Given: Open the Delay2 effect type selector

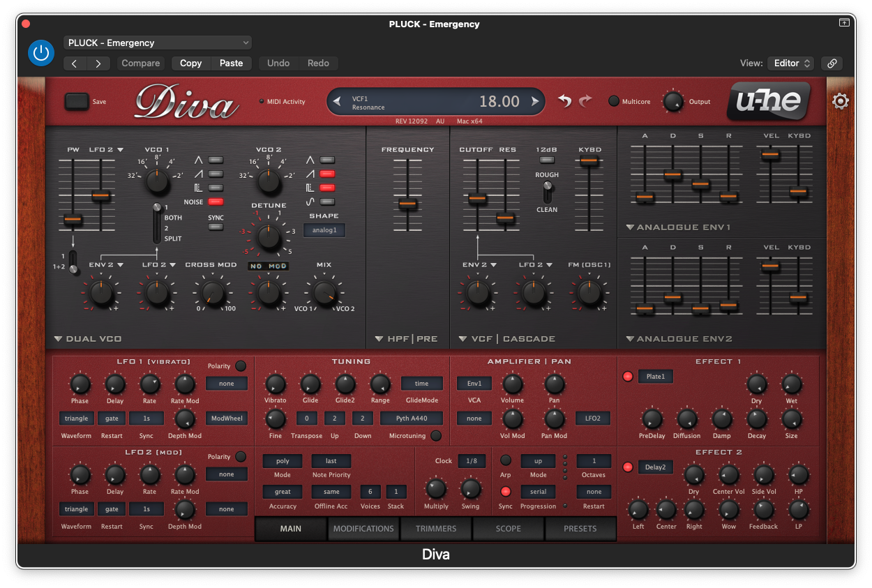Looking at the screenshot, I should point(656,467).
